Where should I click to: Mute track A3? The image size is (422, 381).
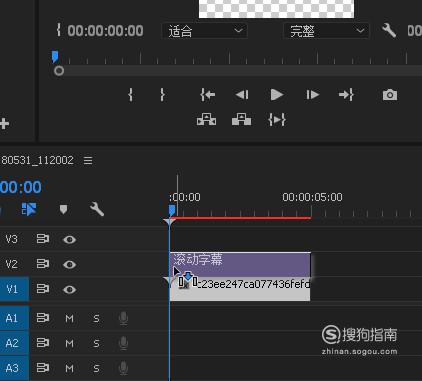(x=69, y=369)
